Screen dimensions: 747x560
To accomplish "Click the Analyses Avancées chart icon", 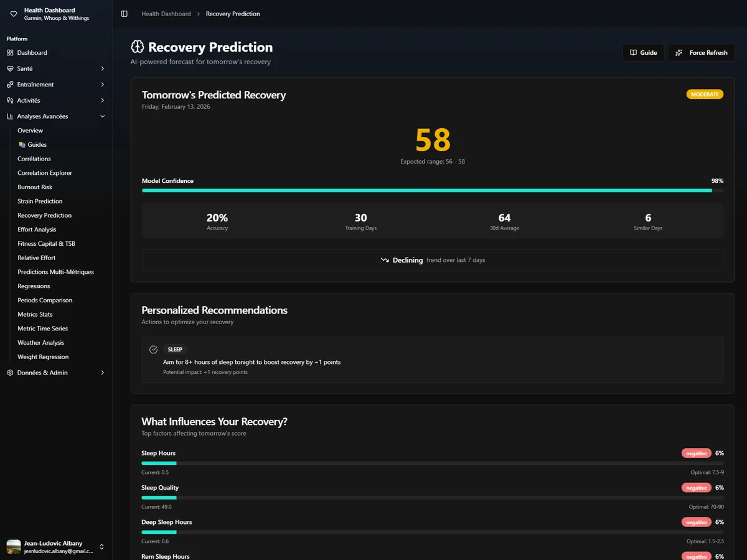I will 9,116.
